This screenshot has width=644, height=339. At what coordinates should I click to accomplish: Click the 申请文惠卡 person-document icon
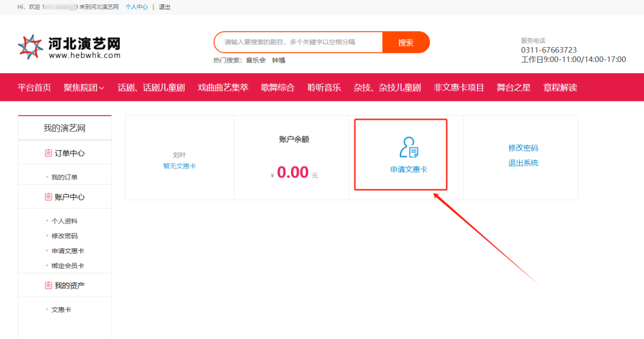point(408,147)
